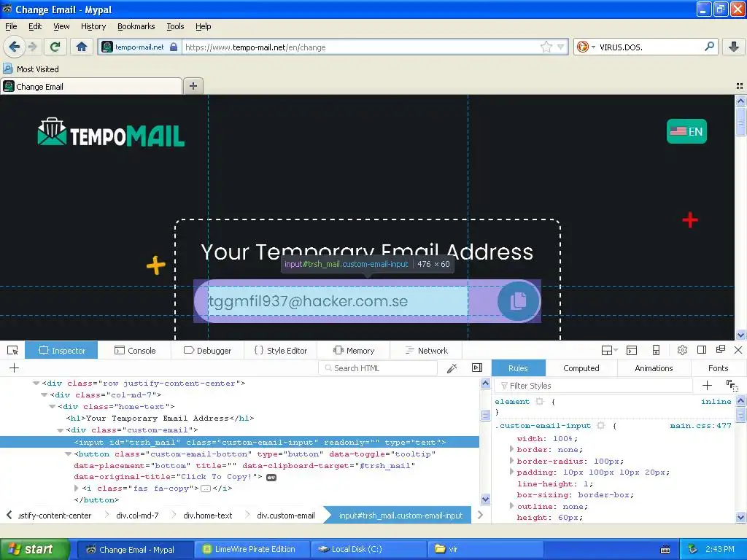Screen dimensions: 747x560
Task: Open the URL history dropdown arrow
Action: 561,47
